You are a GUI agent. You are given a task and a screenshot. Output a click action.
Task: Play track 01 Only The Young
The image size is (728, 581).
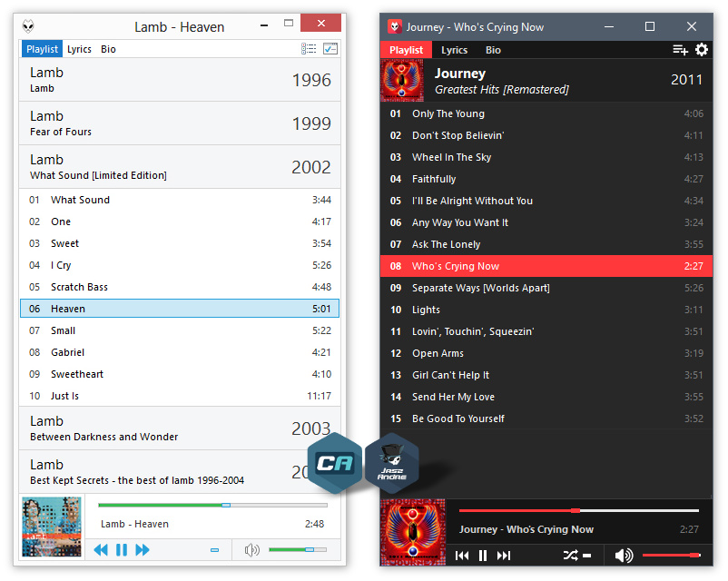click(x=546, y=113)
